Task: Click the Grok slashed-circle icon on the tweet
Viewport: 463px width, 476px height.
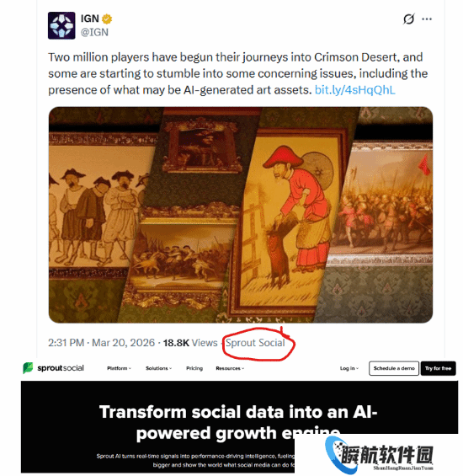Action: (x=408, y=19)
